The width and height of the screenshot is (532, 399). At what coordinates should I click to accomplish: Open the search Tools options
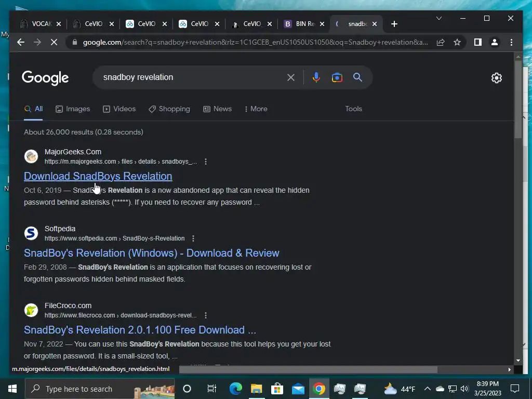click(x=353, y=109)
